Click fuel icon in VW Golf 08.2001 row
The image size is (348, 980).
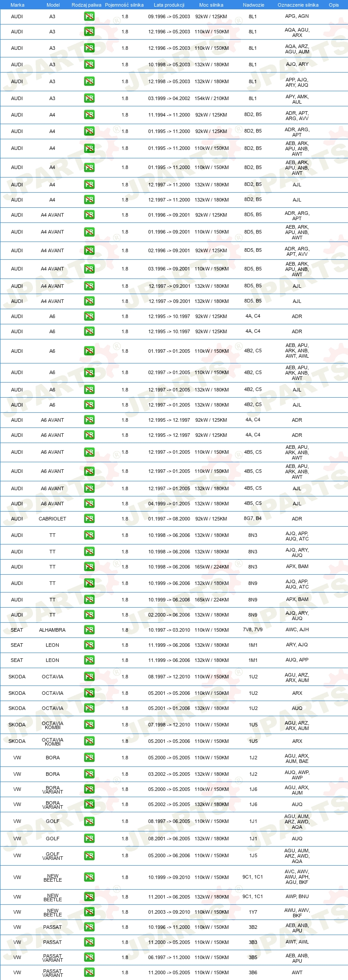coord(89,839)
